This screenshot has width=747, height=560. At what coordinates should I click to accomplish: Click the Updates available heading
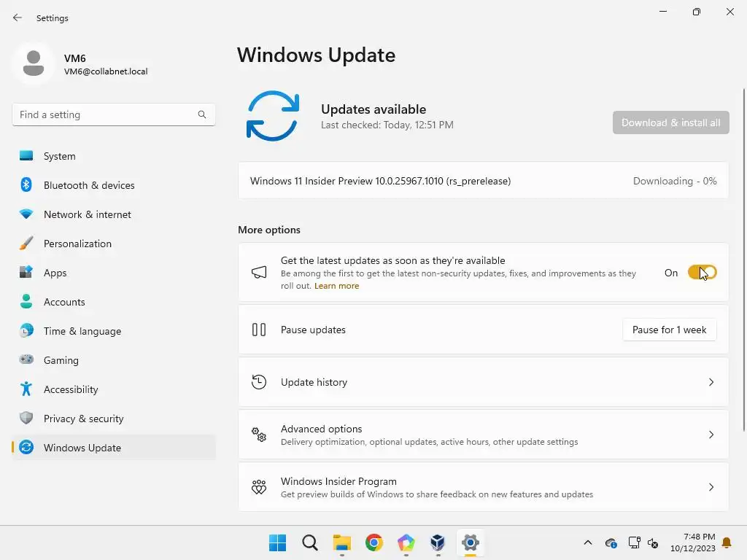pyautogui.click(x=373, y=109)
